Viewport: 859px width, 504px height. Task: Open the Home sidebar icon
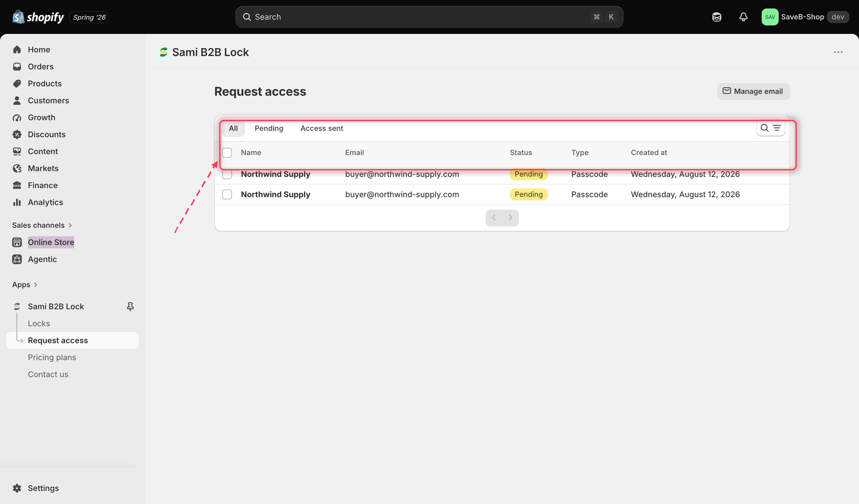[17, 50]
